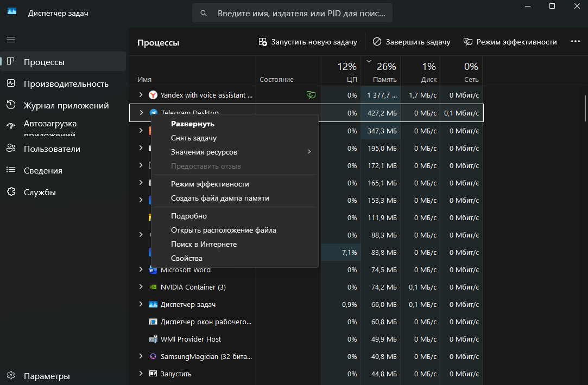Viewport: 588px width, 385px height.
Task: Click the Processes sidebar icon
Action: [11, 61]
